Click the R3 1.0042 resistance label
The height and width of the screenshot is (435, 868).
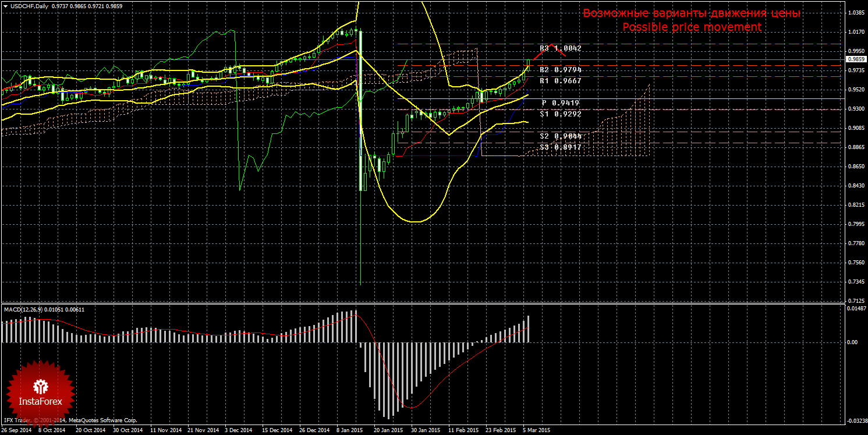coord(560,48)
